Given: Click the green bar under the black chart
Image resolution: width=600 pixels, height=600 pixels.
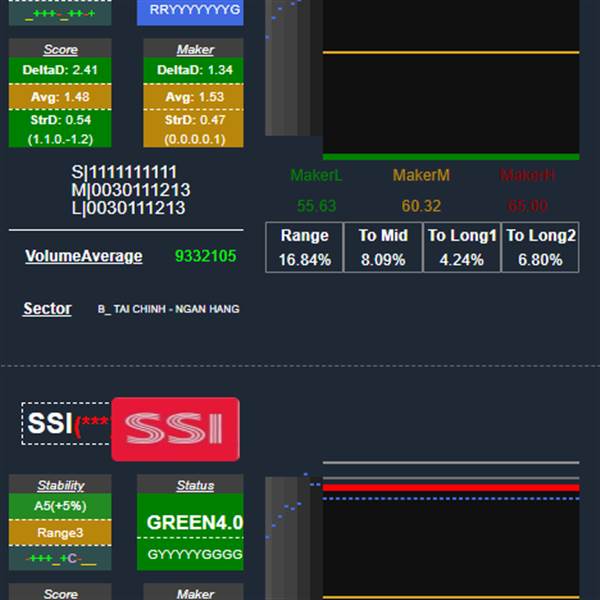Looking at the screenshot, I should coord(451,157).
